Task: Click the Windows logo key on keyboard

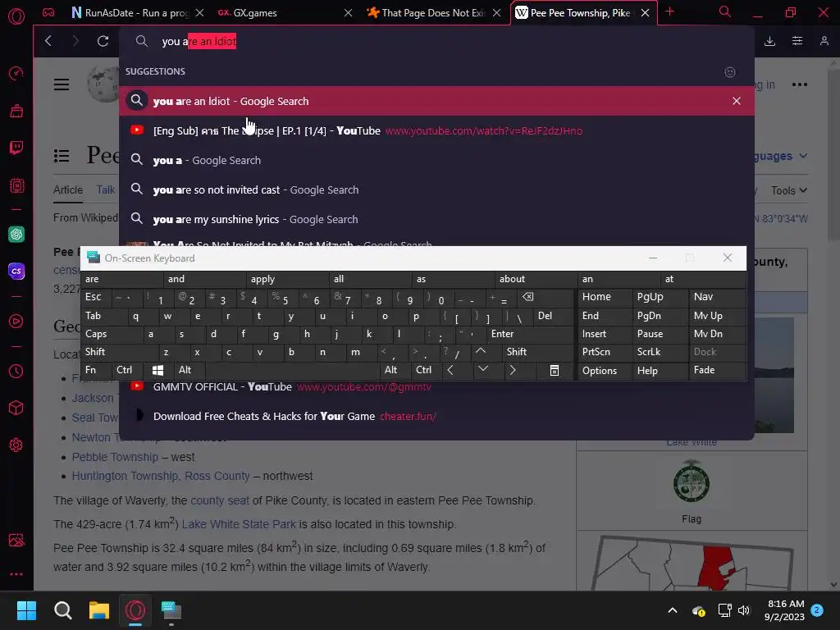Action: point(157,370)
